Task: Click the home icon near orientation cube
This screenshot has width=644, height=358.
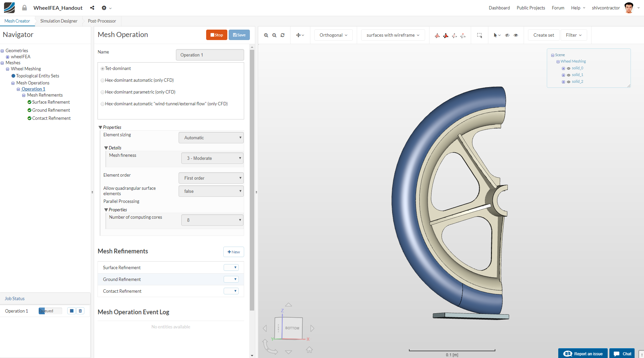Action: [x=309, y=350]
